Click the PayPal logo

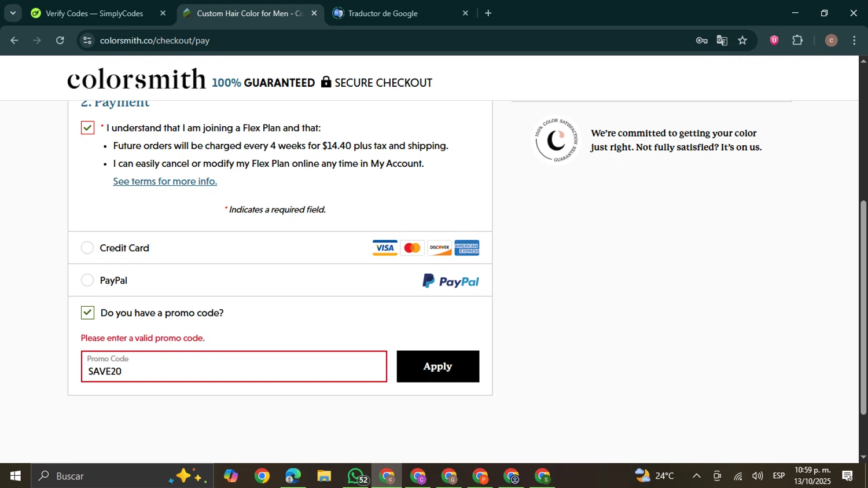451,281
